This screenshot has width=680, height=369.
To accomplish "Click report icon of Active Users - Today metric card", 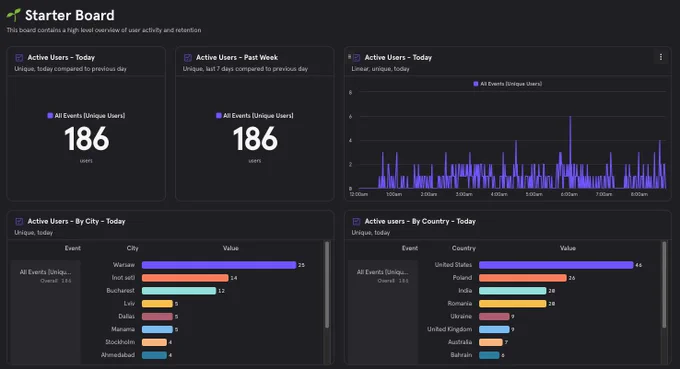I will (19, 58).
